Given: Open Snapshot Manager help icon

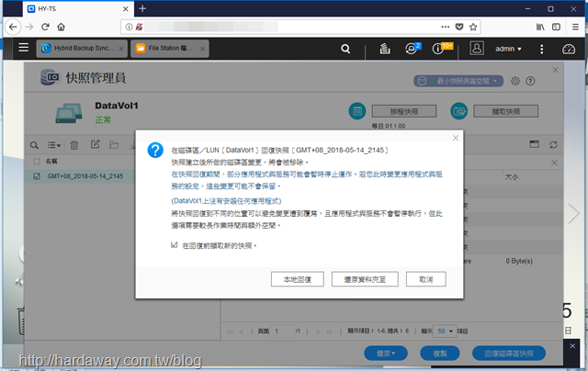Looking at the screenshot, I should [x=530, y=81].
